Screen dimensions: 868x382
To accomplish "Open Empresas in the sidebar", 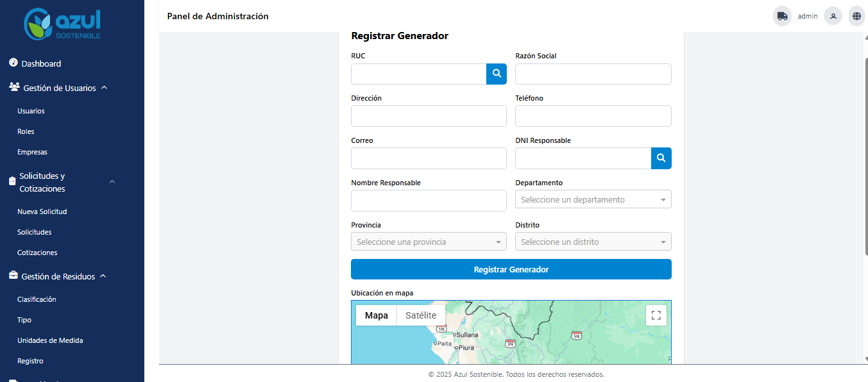I will point(32,152).
